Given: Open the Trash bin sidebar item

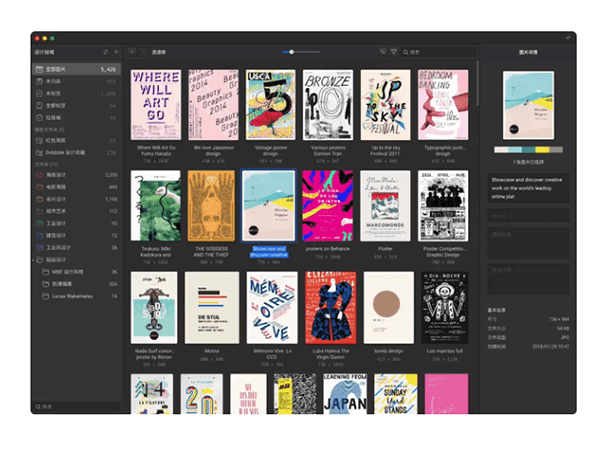Looking at the screenshot, I should 76,117.
